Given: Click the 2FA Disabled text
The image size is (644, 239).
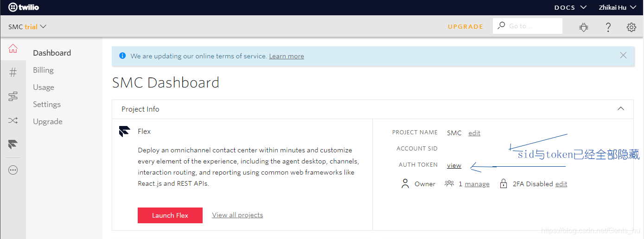Looking at the screenshot, I should pos(533,184).
